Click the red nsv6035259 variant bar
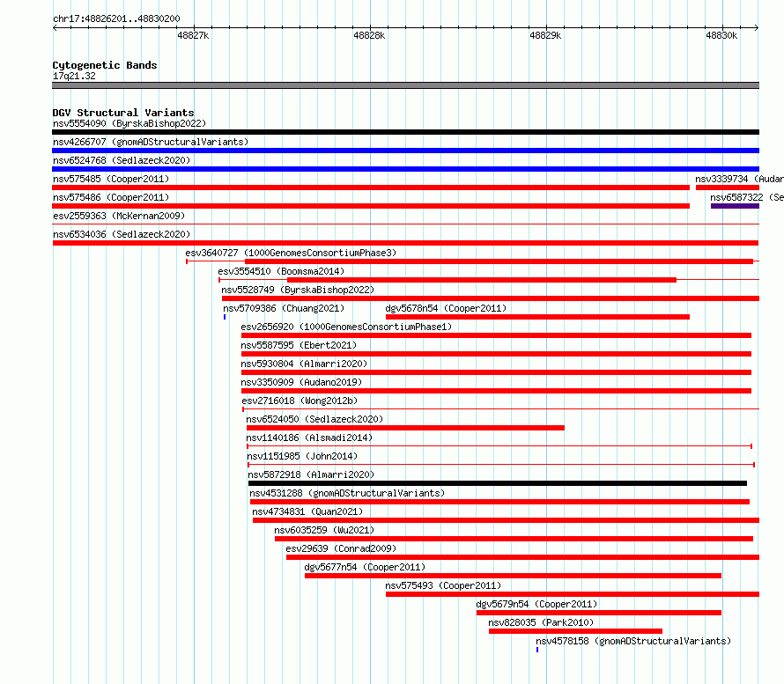This screenshot has width=784, height=684. pos(514,539)
